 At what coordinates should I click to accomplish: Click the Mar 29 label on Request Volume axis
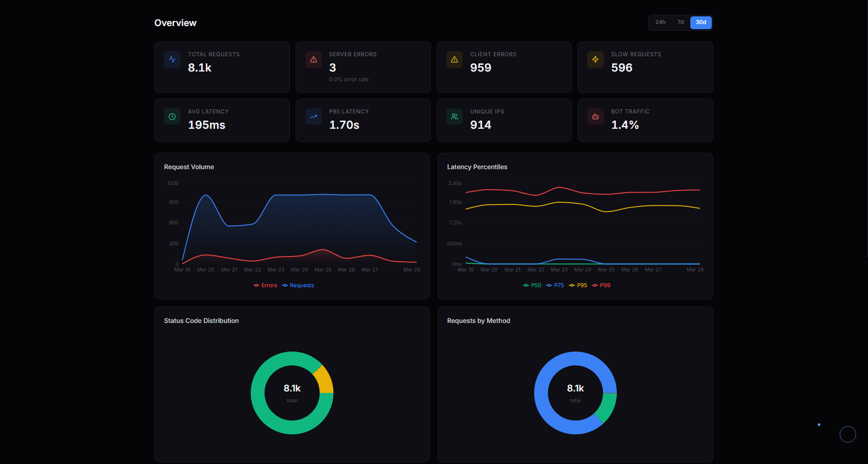(412, 270)
